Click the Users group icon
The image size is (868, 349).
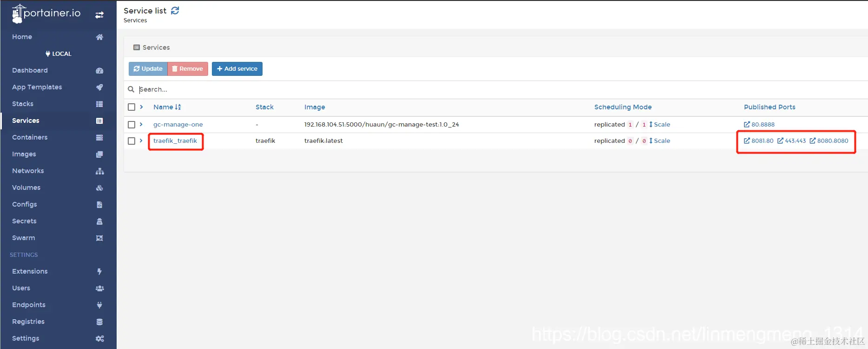pos(99,288)
